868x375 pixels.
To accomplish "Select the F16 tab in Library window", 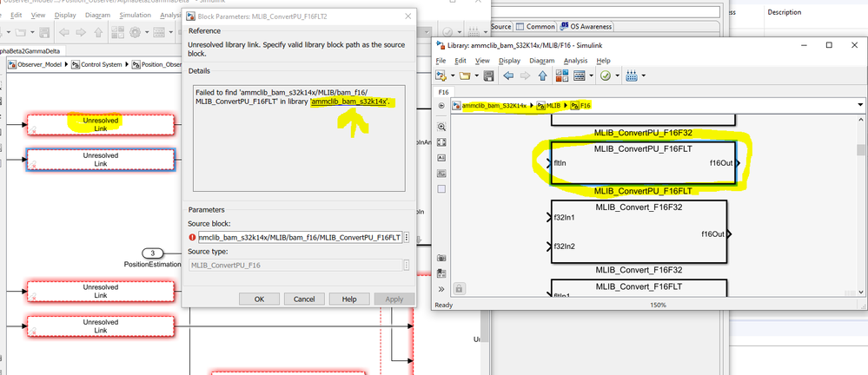I will pyautogui.click(x=443, y=92).
